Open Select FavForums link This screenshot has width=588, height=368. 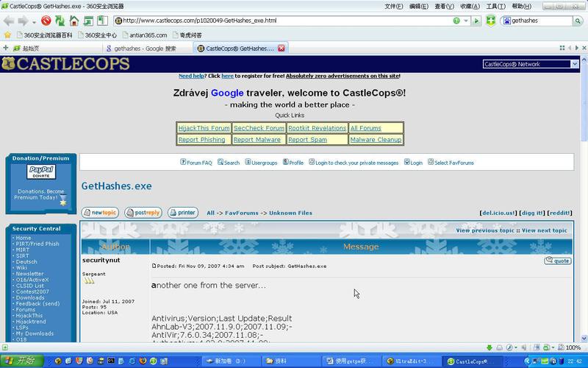click(451, 163)
